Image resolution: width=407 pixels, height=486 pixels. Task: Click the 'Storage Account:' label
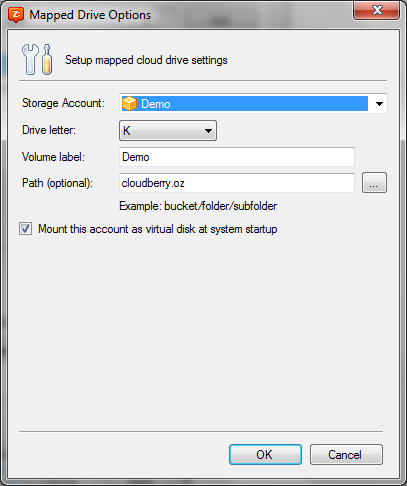click(63, 103)
